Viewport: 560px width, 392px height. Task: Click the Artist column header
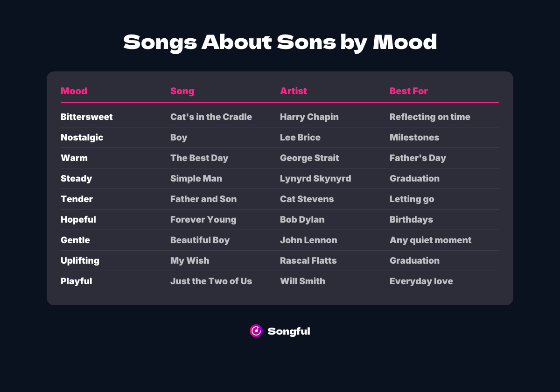[293, 91]
